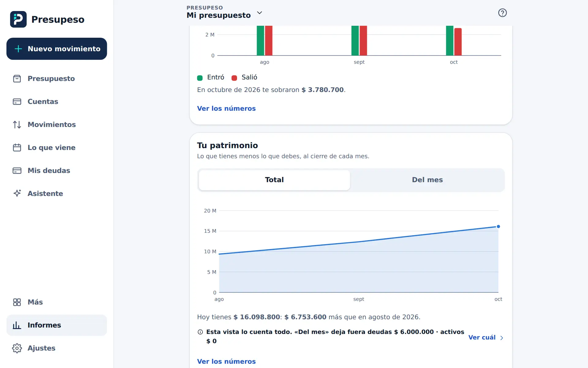Click the Ajustes gear icon

point(17,348)
